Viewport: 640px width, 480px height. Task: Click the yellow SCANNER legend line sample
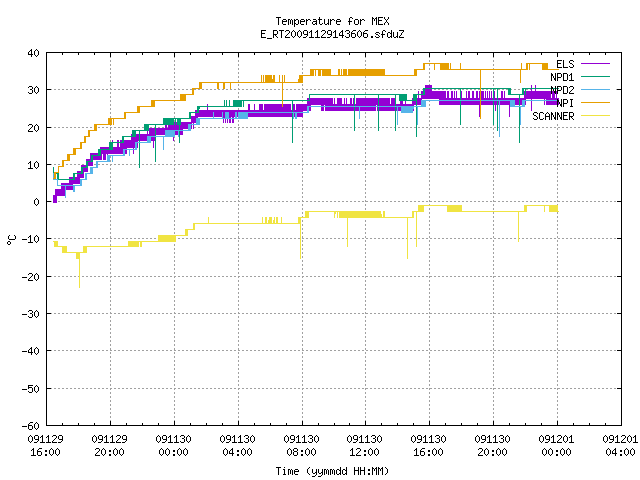[595, 116]
